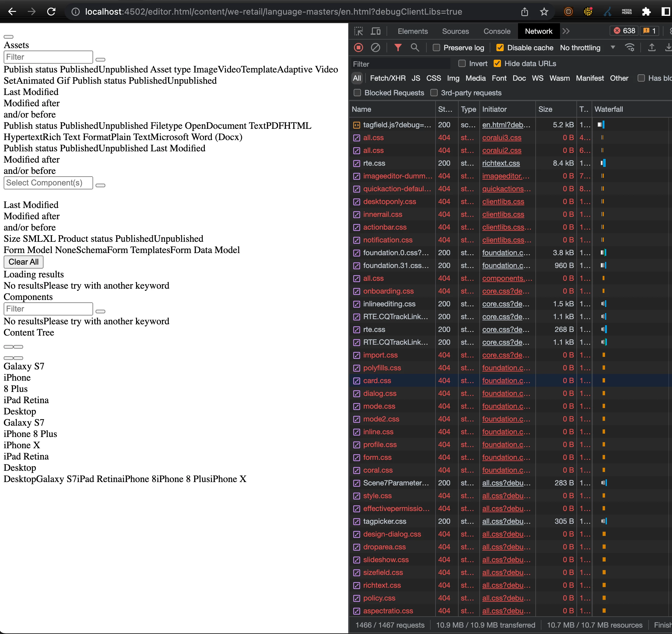The image size is (672, 634).
Task: Open the network search magnifier
Action: pyautogui.click(x=415, y=48)
